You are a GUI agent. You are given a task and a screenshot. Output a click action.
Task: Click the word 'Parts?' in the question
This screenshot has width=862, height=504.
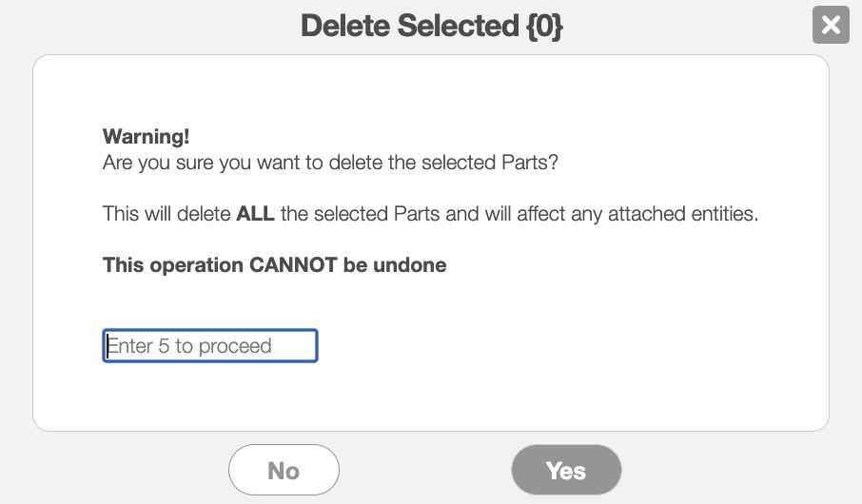click(529, 162)
